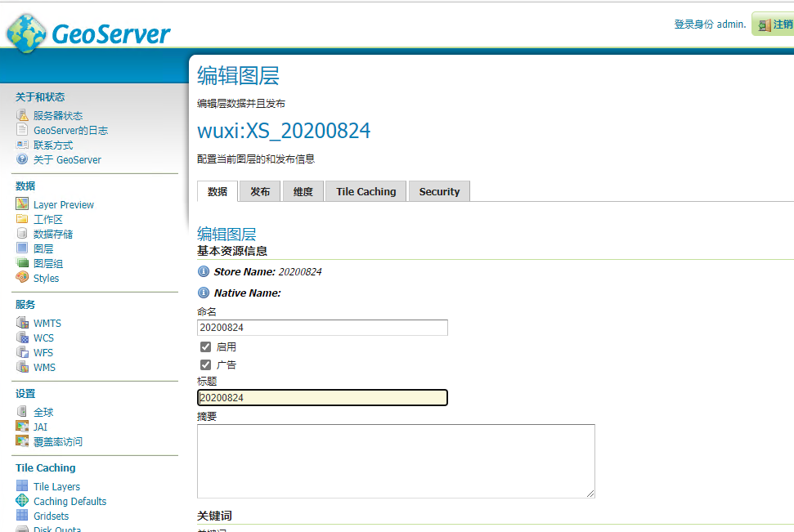Click the 数据存储 database icon
The height and width of the screenshot is (532, 794).
coord(22,234)
